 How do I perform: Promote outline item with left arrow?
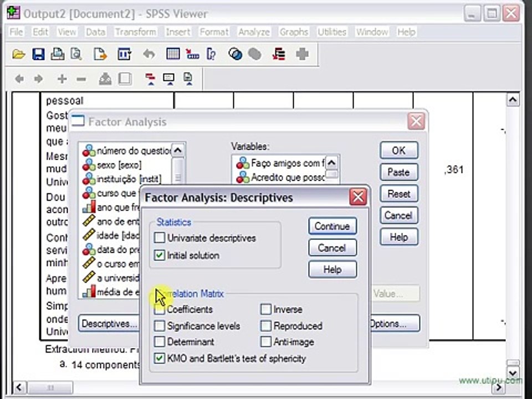19,79
